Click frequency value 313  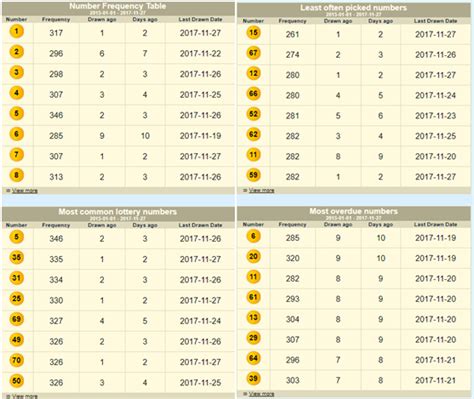tap(56, 177)
